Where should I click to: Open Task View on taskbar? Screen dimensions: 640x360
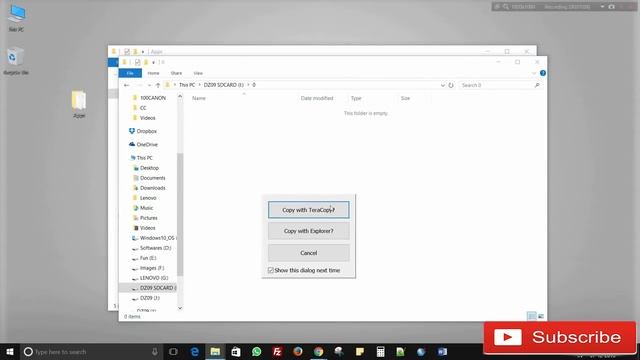click(173, 351)
